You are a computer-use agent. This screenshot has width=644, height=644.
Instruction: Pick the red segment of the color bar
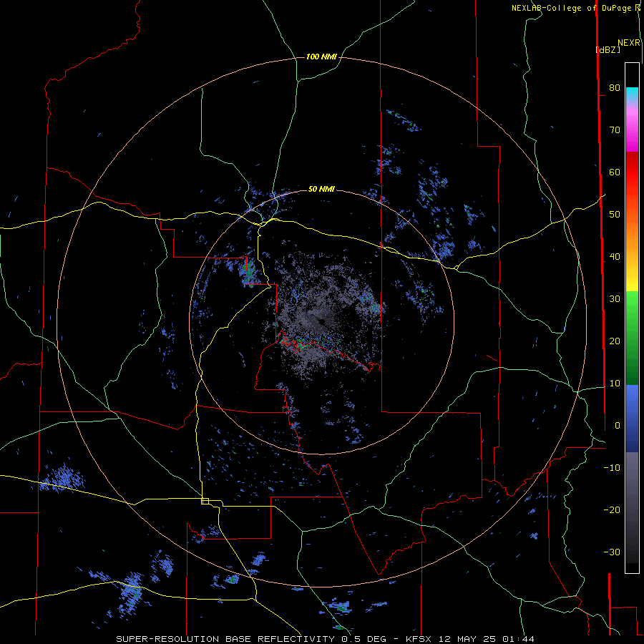tap(632, 172)
